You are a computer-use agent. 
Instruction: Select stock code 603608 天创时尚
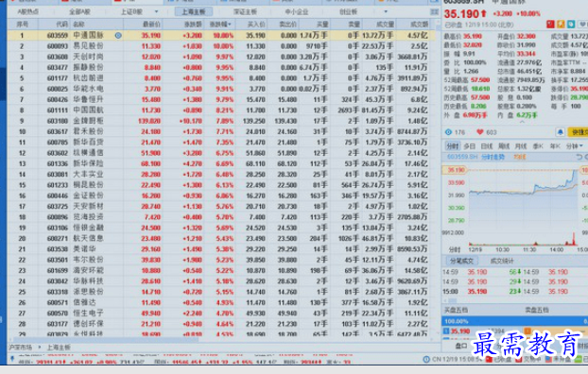58,57
